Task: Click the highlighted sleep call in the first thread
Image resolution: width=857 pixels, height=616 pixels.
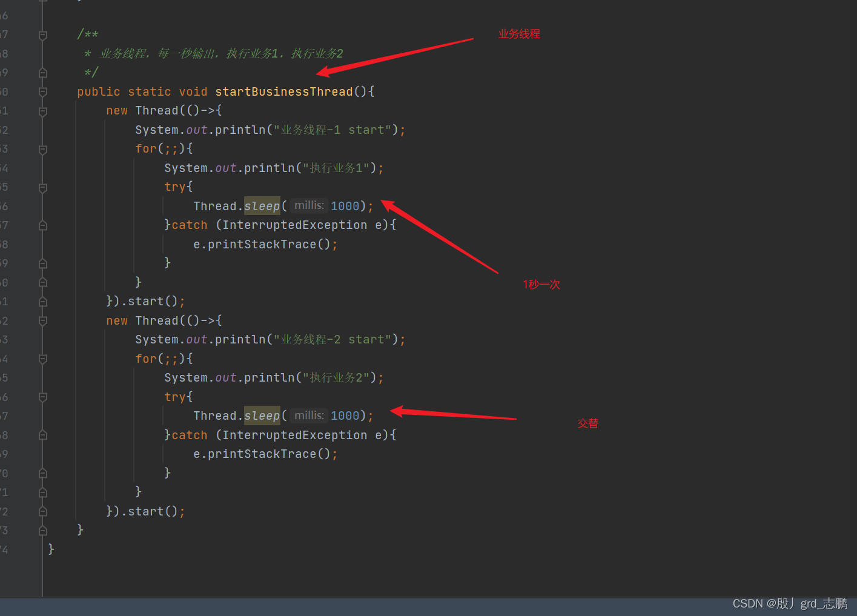Action: [x=262, y=206]
